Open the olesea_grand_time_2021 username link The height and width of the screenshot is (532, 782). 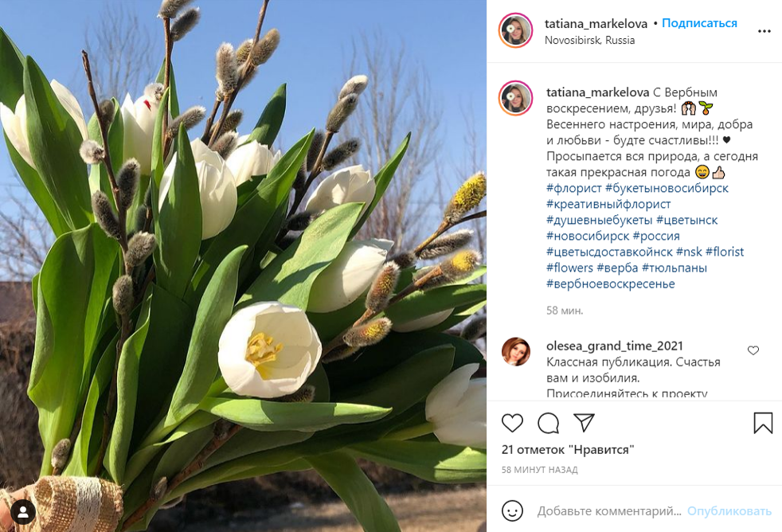click(615, 346)
